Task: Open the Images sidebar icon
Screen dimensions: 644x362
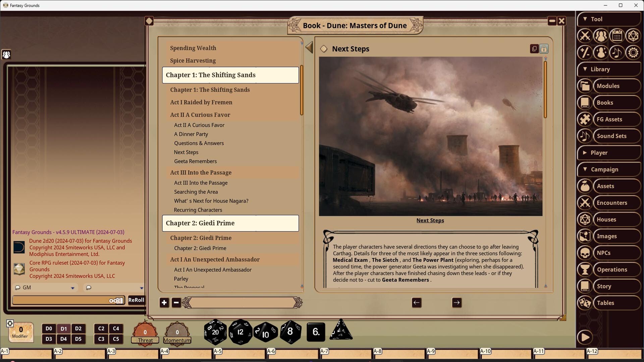Action: pyautogui.click(x=585, y=236)
